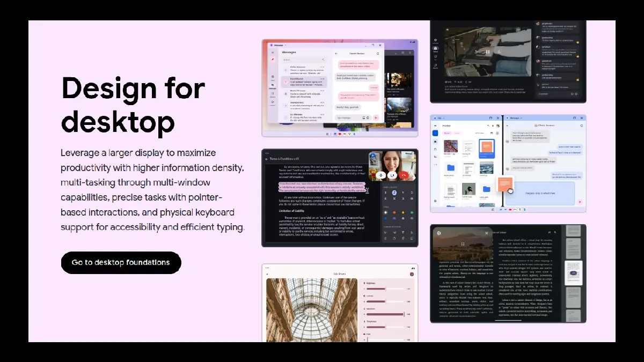
Task: Select the highlighted orange document in Files grid
Action: [487, 149]
